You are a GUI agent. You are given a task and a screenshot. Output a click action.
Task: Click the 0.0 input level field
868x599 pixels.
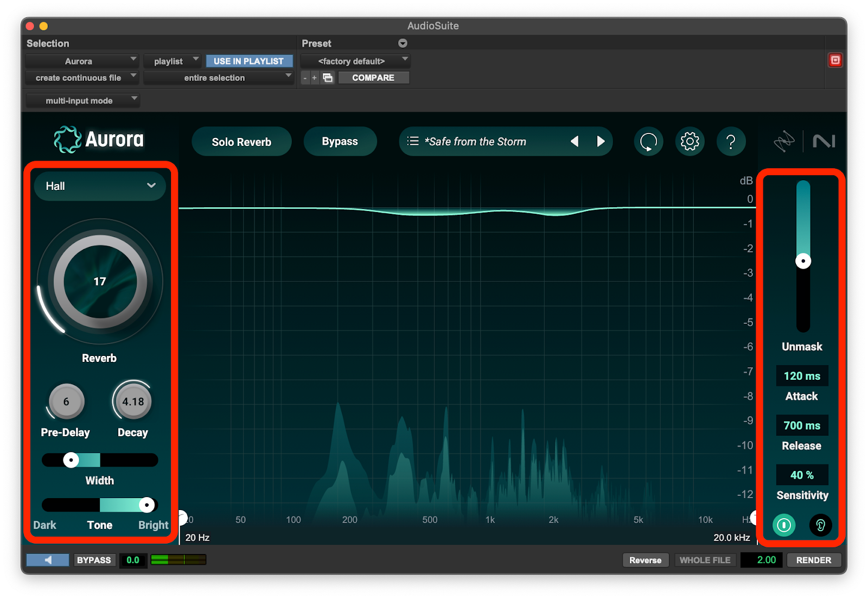click(133, 560)
